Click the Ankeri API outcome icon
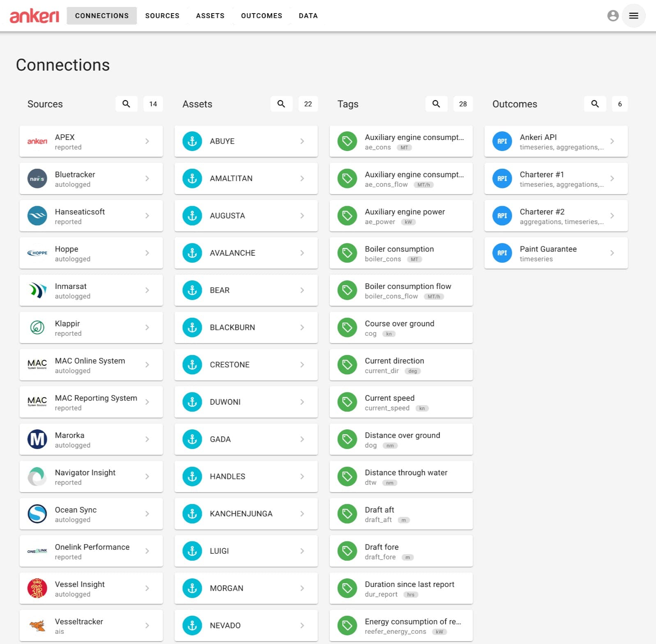 pos(502,141)
